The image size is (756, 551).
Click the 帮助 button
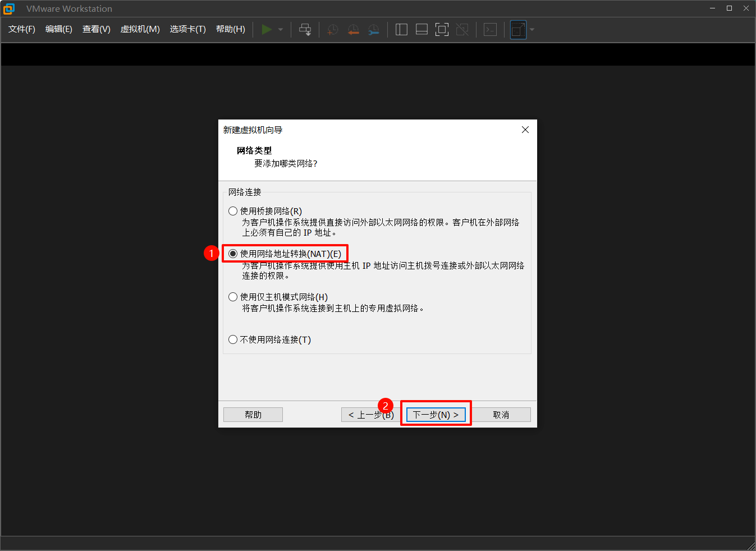click(x=253, y=414)
